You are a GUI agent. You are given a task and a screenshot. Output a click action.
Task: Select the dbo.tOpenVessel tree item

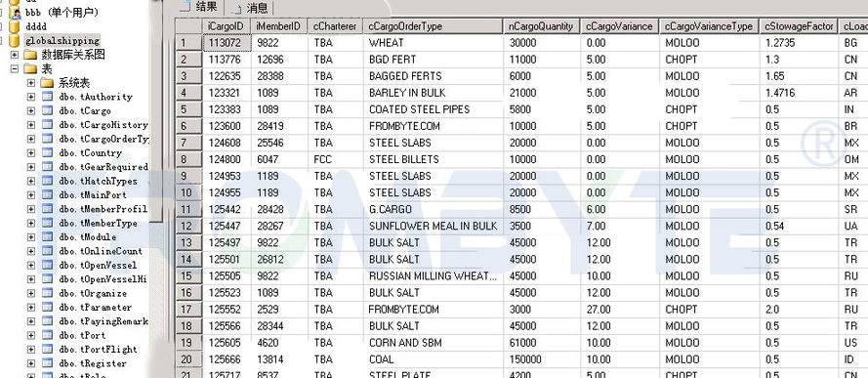[x=98, y=265]
